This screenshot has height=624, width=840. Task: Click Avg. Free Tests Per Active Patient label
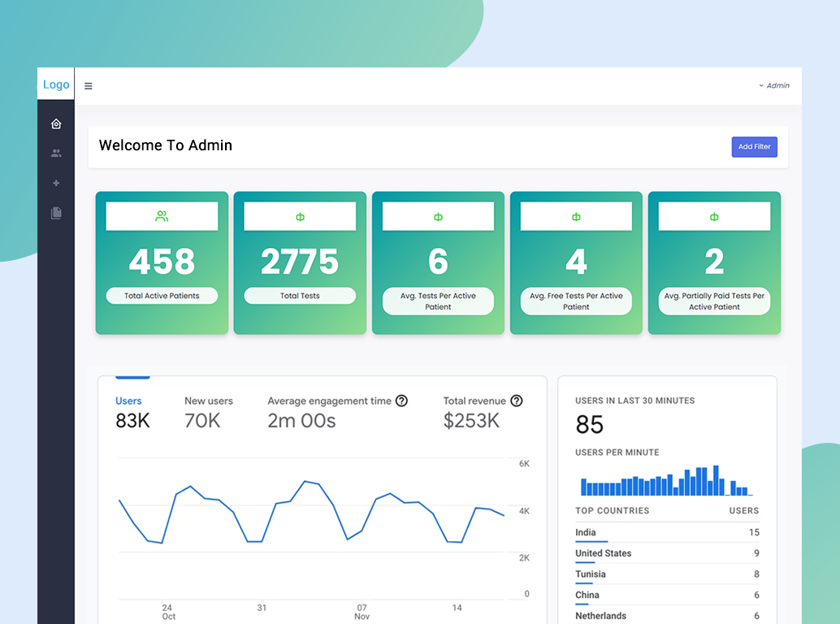(576, 301)
